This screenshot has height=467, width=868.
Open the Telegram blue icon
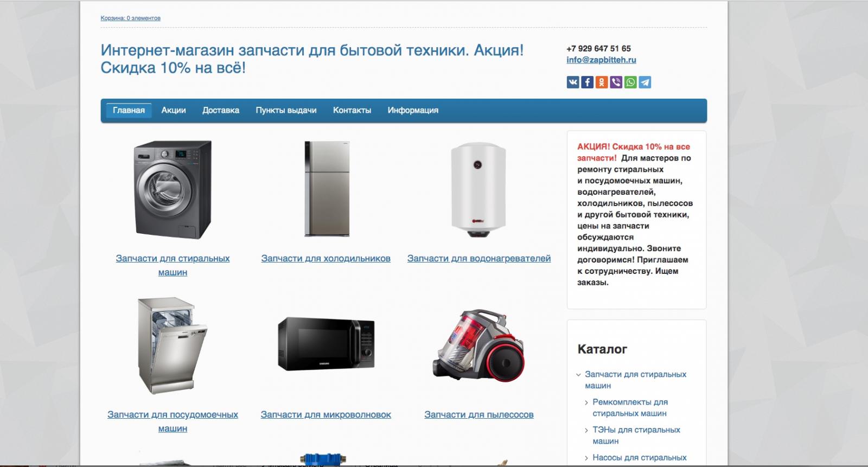point(644,82)
